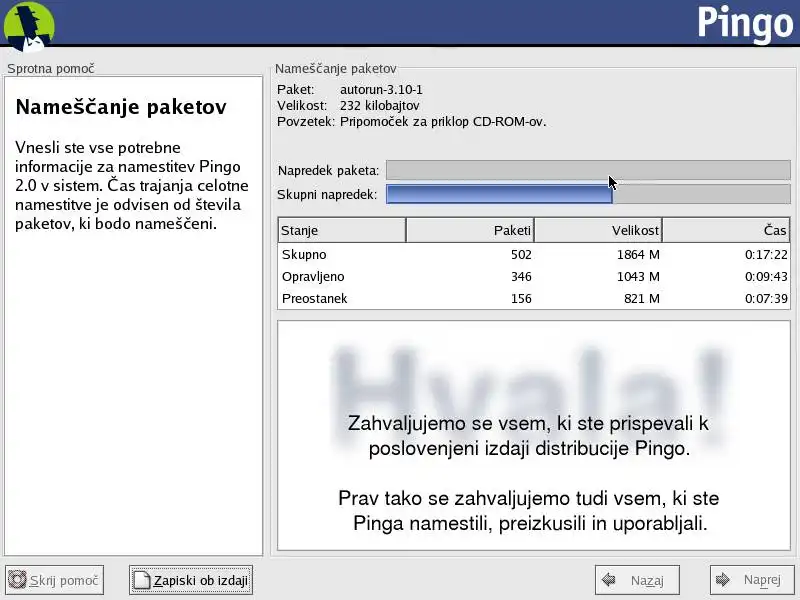The width and height of the screenshot is (800, 600).
Task: Click package name autorun-3.10-1
Action: tap(381, 90)
